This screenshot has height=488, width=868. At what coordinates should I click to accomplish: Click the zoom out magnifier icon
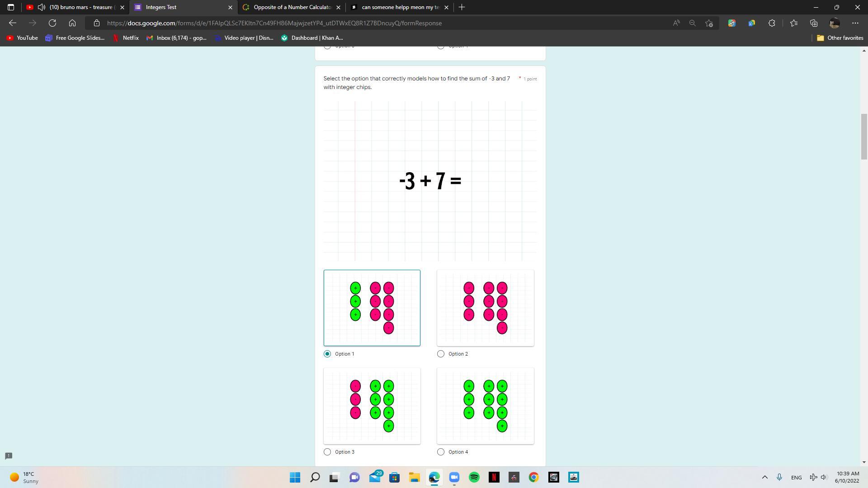692,23
